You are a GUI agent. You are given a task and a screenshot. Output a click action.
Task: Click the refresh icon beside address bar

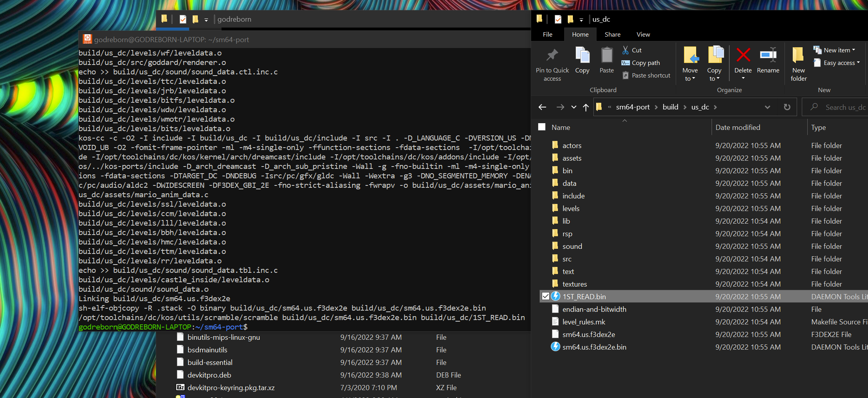[787, 107]
